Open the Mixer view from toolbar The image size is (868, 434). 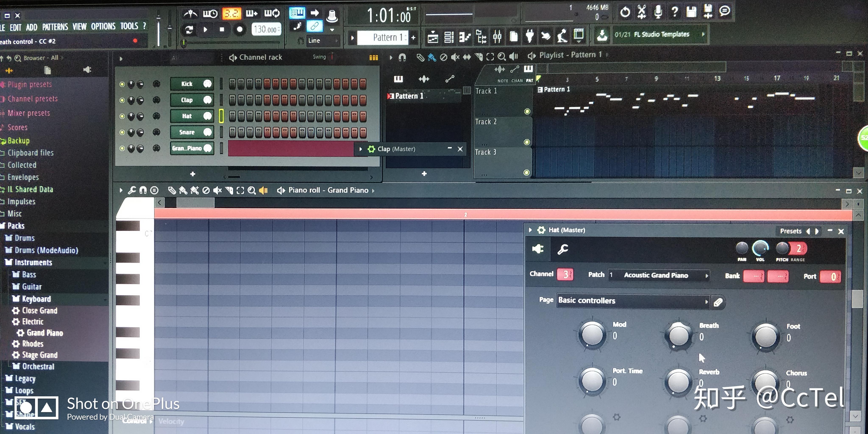click(497, 36)
